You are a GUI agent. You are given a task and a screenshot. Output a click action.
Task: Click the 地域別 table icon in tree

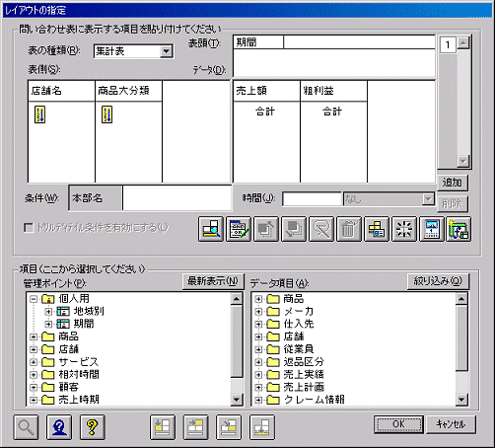63,311
